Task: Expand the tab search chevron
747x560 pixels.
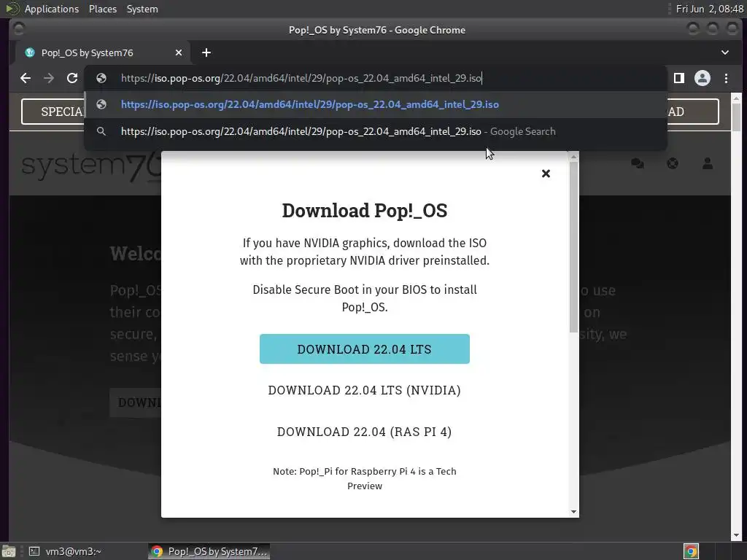Action: click(724, 52)
